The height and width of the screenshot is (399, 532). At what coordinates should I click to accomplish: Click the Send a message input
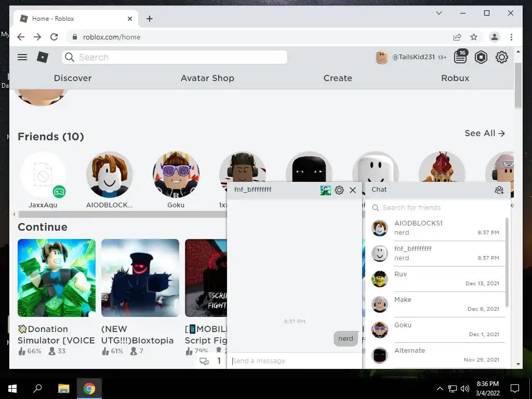pos(295,361)
